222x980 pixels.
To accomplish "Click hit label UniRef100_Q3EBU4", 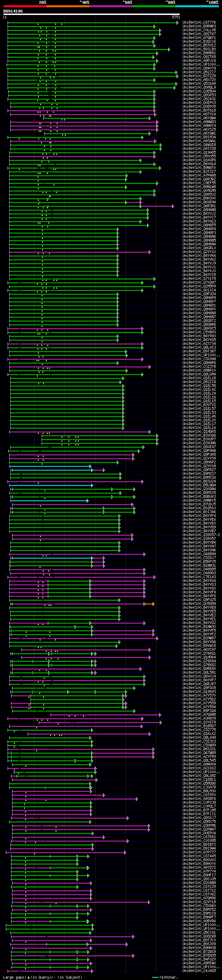I will [x=199, y=91].
